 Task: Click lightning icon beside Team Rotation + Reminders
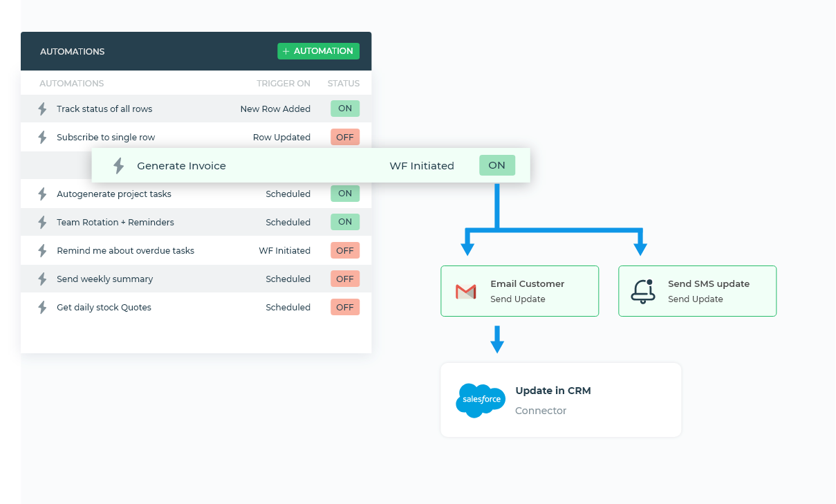point(42,222)
